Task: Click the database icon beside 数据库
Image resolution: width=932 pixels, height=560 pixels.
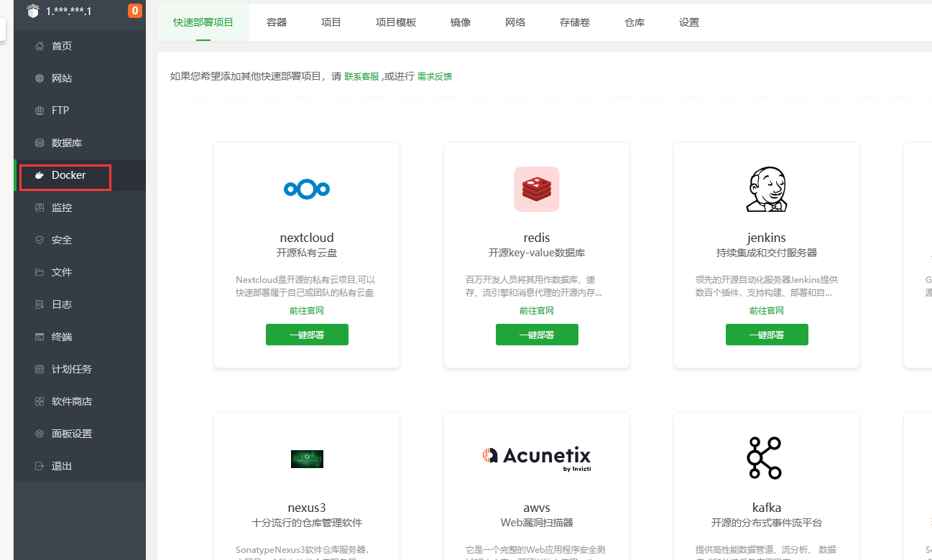Action: click(x=40, y=143)
